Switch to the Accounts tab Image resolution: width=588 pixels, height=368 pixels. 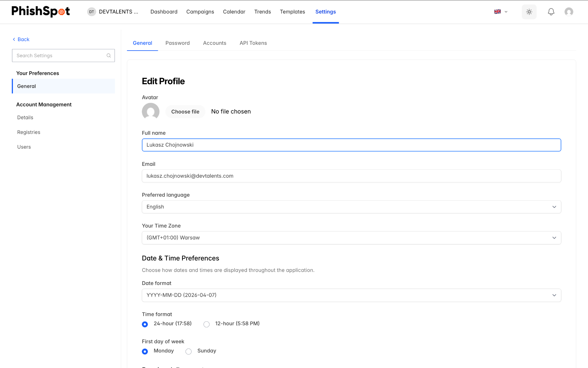(214, 43)
